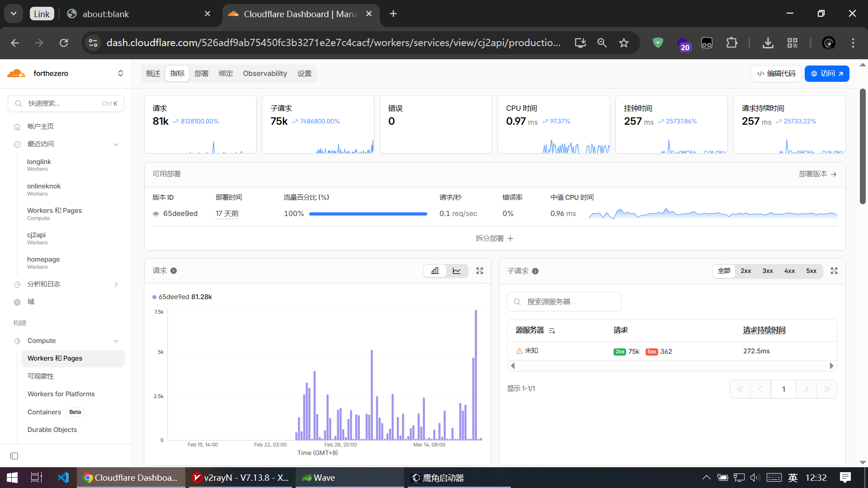Screen dimensions: 868x488
Task: Open the Observability tab
Action: [265, 73]
